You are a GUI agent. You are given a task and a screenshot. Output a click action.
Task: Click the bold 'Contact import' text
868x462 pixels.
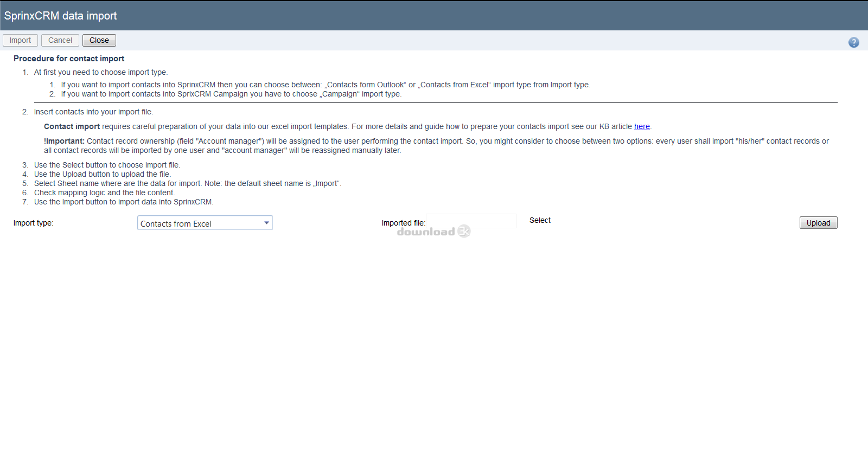[72, 126]
